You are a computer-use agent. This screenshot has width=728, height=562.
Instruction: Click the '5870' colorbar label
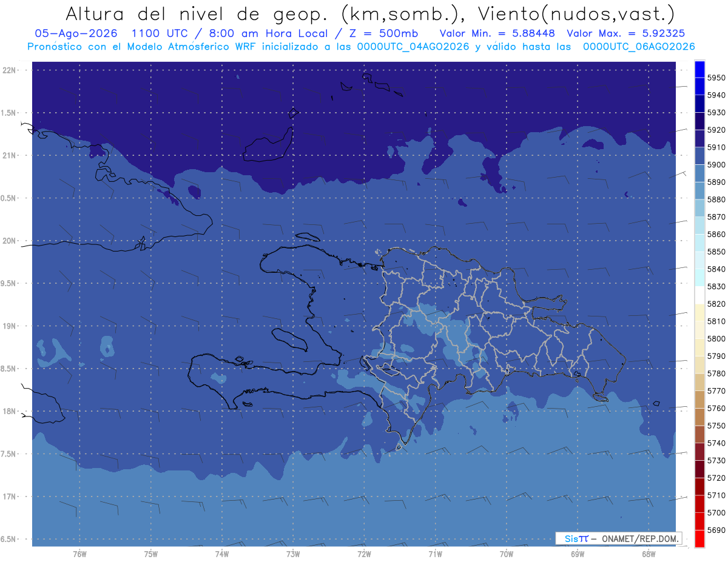tap(716, 217)
